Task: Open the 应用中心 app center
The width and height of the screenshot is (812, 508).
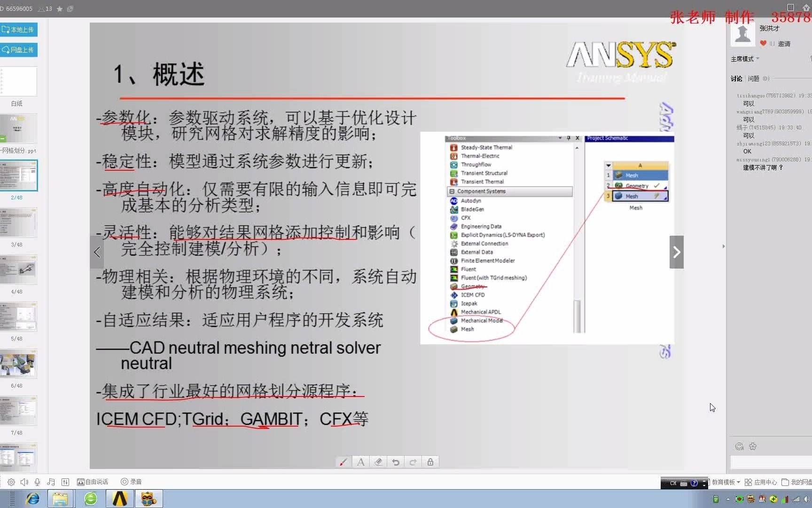Action: pos(761,482)
